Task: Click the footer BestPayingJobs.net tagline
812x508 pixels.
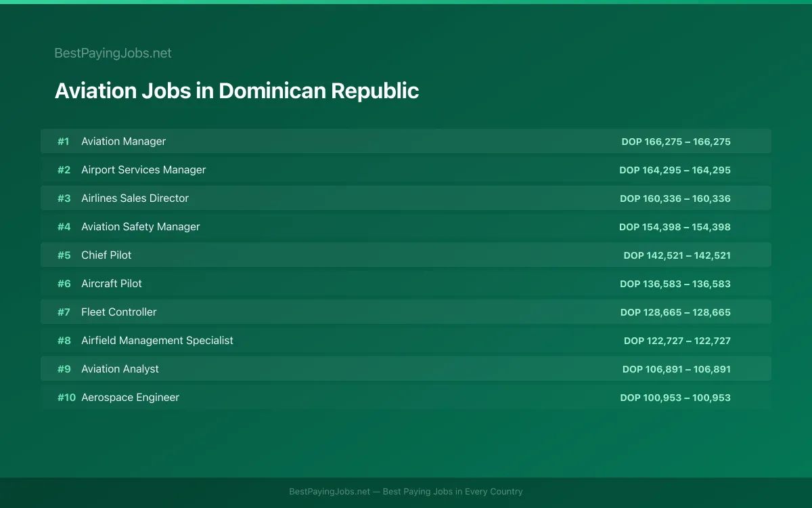Action: coord(406,492)
